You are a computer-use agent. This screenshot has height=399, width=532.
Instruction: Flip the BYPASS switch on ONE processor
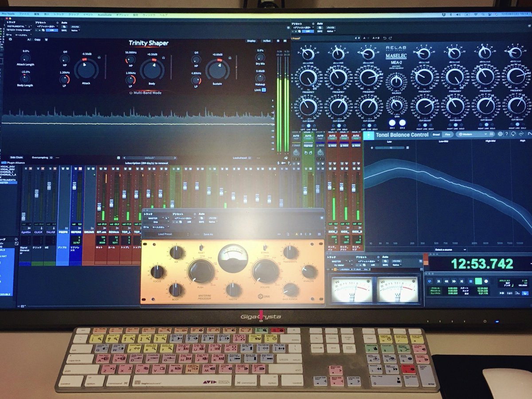click(x=265, y=247)
